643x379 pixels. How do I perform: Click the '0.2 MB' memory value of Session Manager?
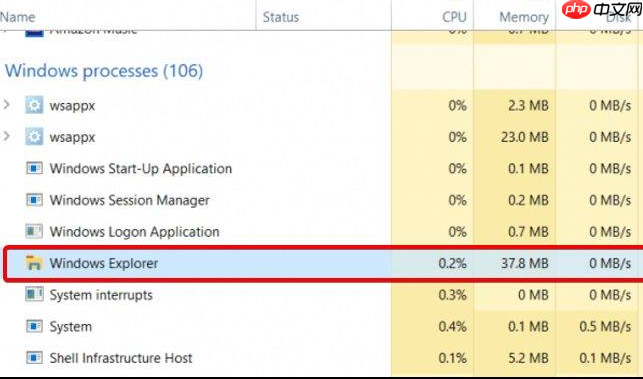(528, 200)
